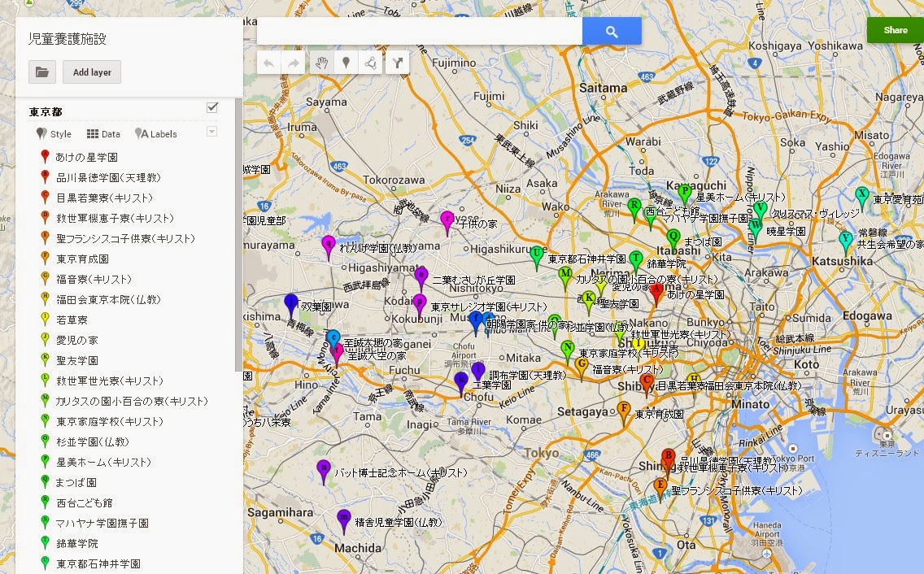Screen dimensions: 924x574
Task: Click green map pin P 星美ホーム
Action: tap(684, 196)
